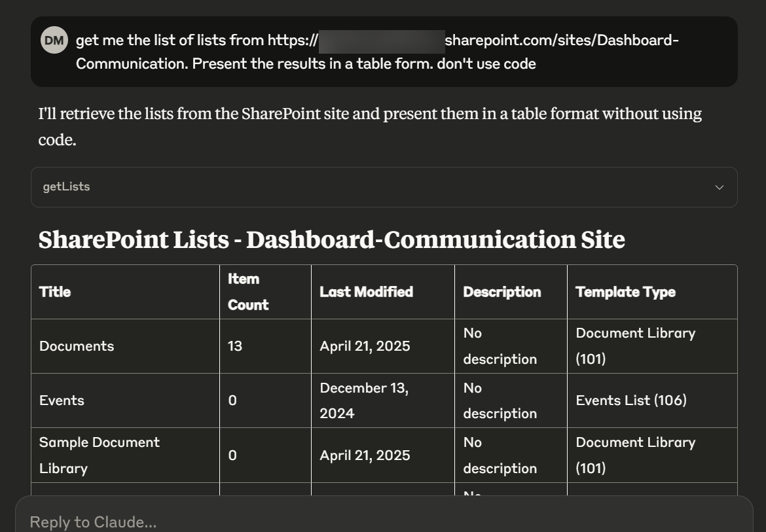Click the DM user avatar icon

[54, 41]
